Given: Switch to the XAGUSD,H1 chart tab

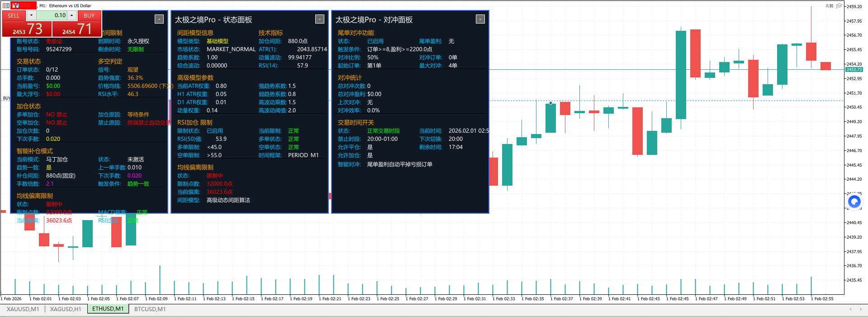Looking at the screenshot, I should click(x=66, y=309).
